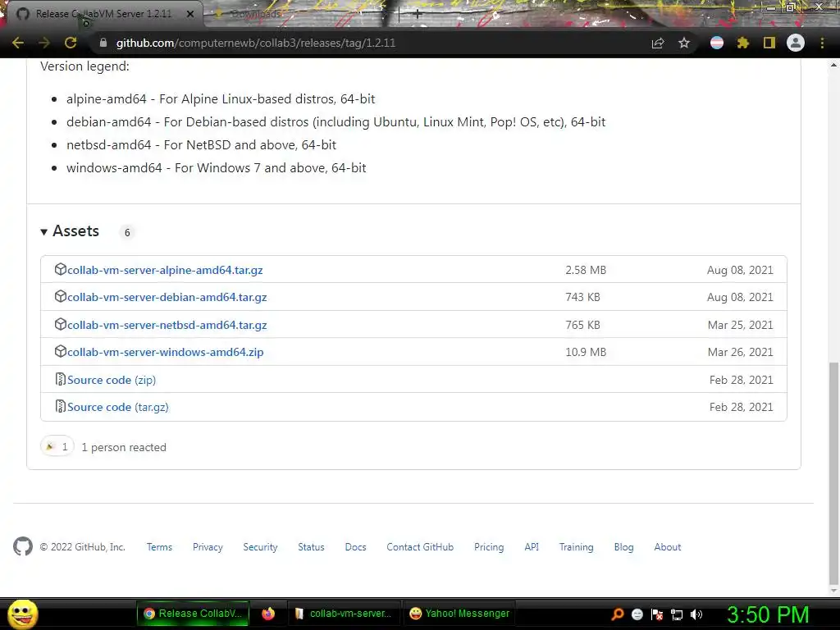The image size is (840, 630).
Task: Click the 3:50 PM taskbar clock
Action: 768,614
